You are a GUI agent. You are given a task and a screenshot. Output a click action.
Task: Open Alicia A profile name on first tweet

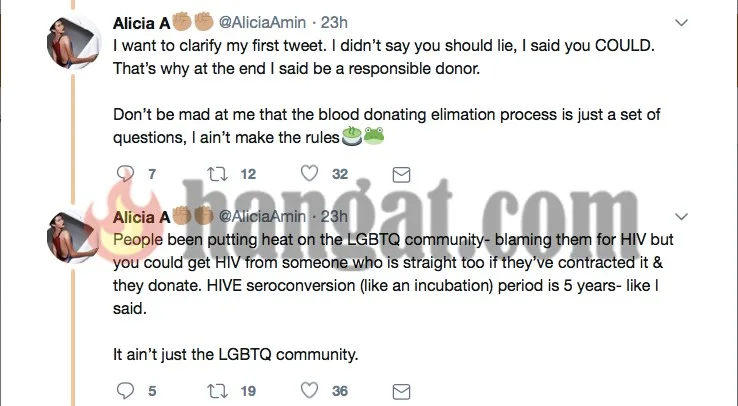tap(141, 21)
